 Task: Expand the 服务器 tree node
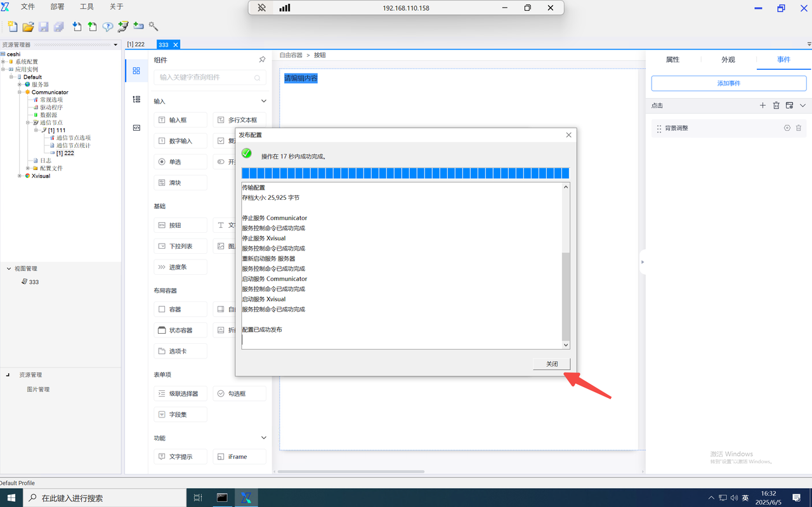[x=20, y=84]
